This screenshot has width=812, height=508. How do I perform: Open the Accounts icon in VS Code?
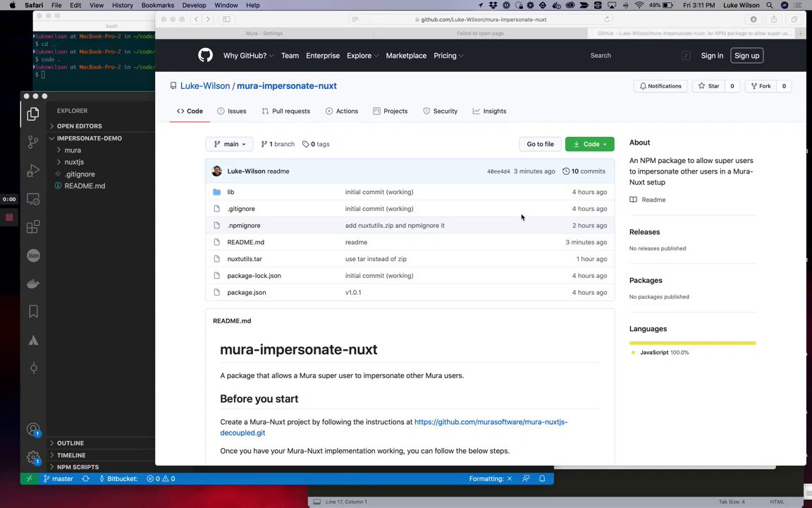pos(33,430)
